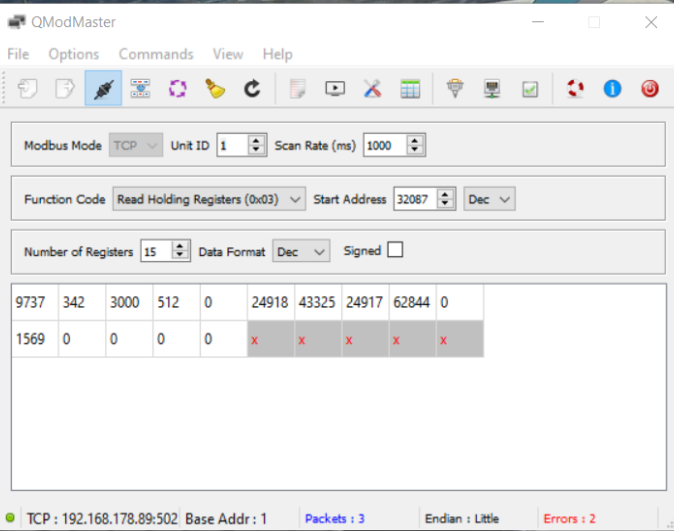
Task: Open Modbus RTU serial settings icon
Action: click(x=455, y=89)
